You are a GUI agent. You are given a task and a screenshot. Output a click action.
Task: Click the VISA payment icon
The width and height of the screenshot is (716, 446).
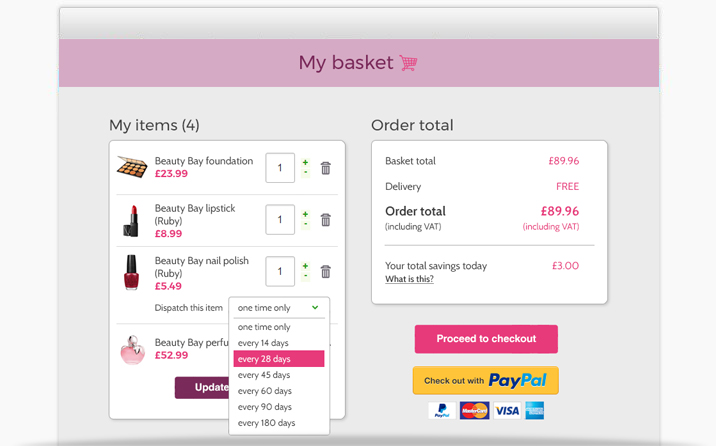point(507,410)
